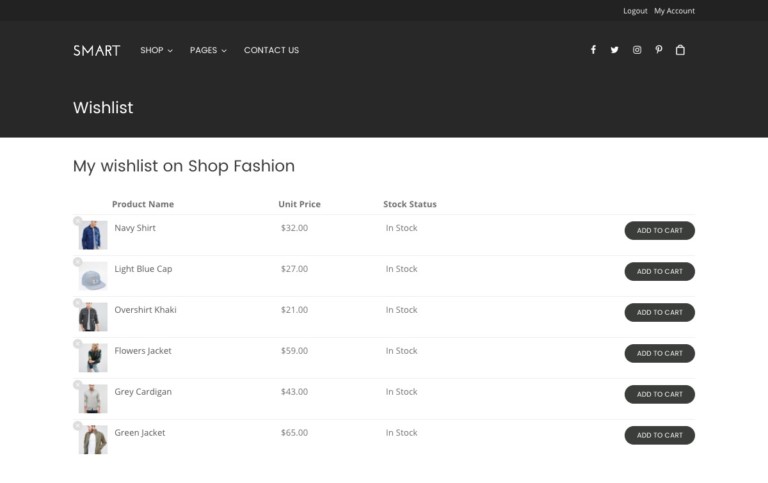This screenshot has height=483, width=768.
Task: Open the Facebook social icon
Action: coord(593,50)
